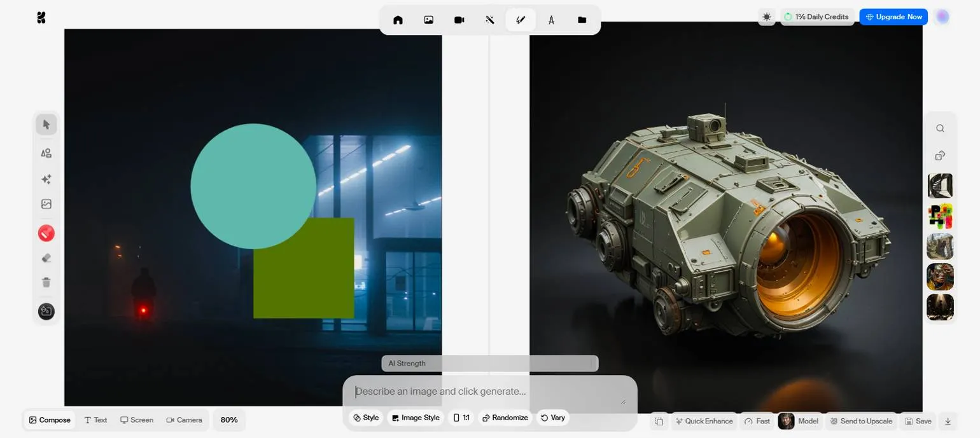Open the Model selector
This screenshot has height=438, width=980.
(x=799, y=421)
